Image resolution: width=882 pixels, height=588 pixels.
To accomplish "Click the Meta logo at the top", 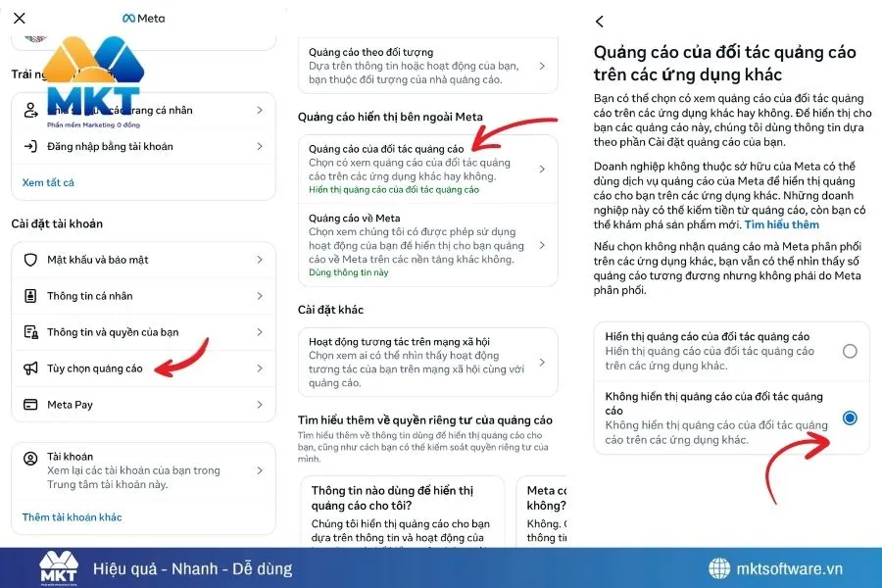I will [143, 17].
